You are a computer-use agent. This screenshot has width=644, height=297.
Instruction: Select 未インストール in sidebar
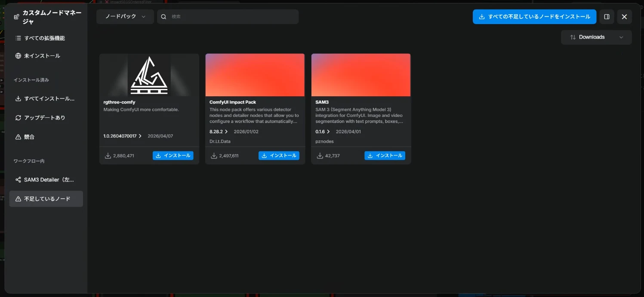46,56
